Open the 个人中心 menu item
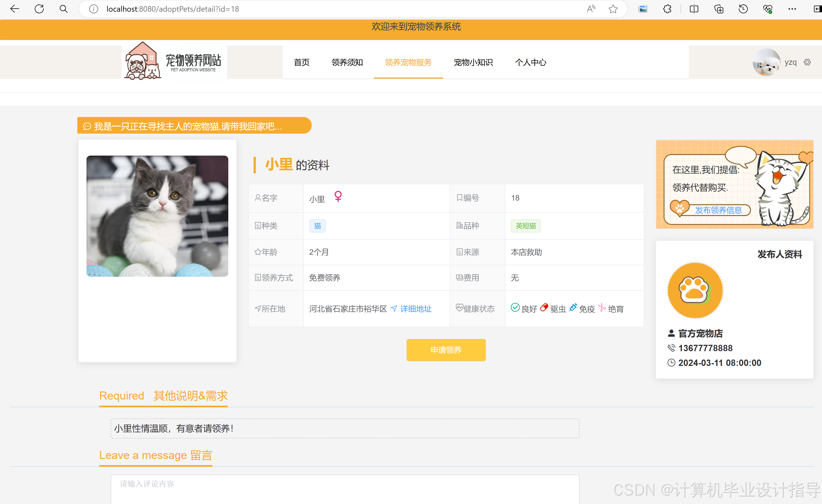 pos(531,62)
